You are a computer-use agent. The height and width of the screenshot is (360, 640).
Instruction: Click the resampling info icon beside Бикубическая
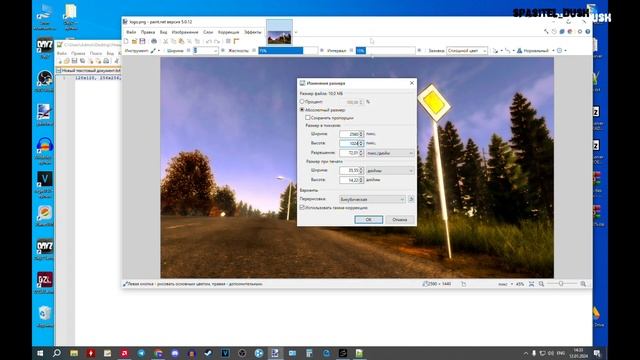[x=411, y=199]
